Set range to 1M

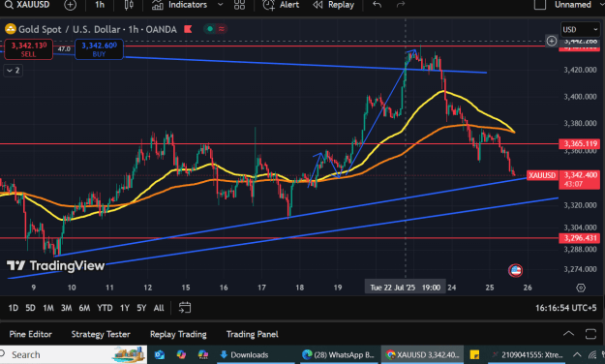(47, 308)
